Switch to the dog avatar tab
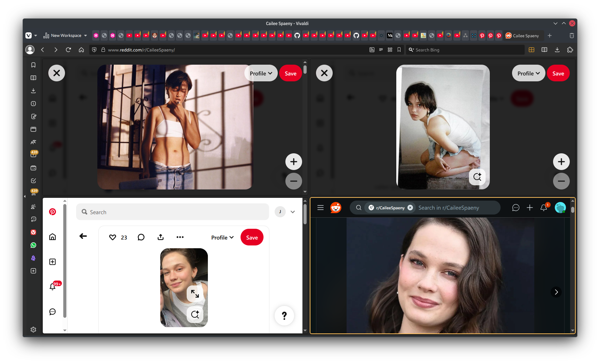This screenshot has width=600, height=364. click(155, 35)
